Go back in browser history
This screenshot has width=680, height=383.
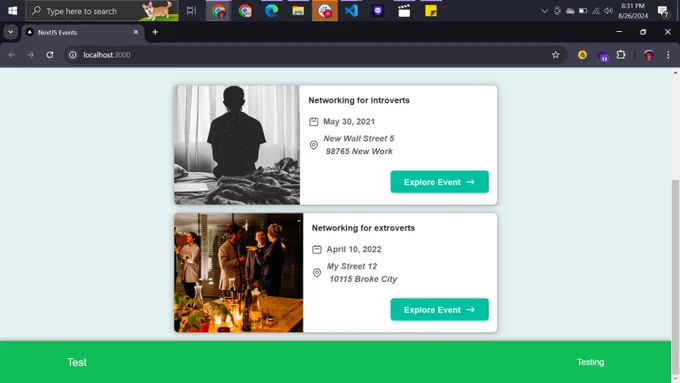12,55
